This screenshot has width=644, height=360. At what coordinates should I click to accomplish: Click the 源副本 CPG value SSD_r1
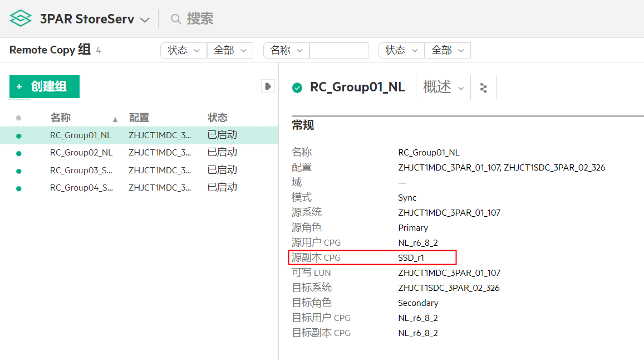tap(411, 258)
